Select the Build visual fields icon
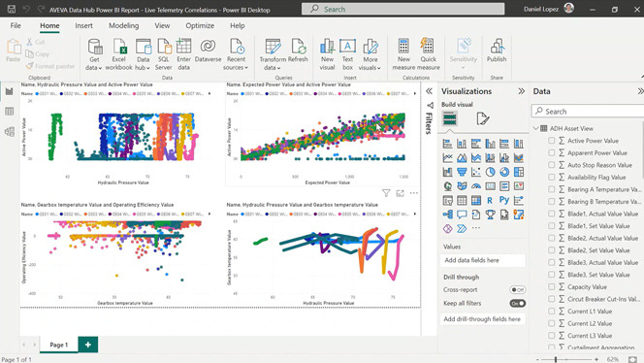This screenshot has width=644, height=363. coord(450,118)
